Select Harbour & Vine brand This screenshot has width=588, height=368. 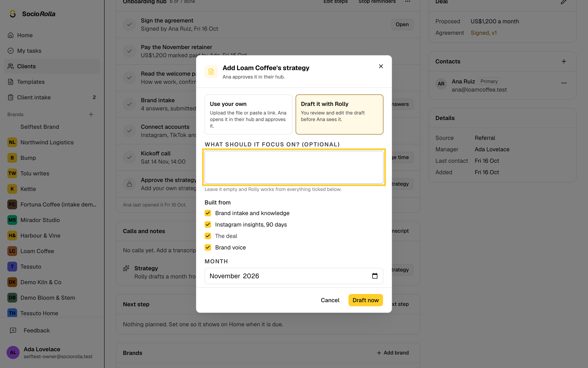pyautogui.click(x=52, y=235)
